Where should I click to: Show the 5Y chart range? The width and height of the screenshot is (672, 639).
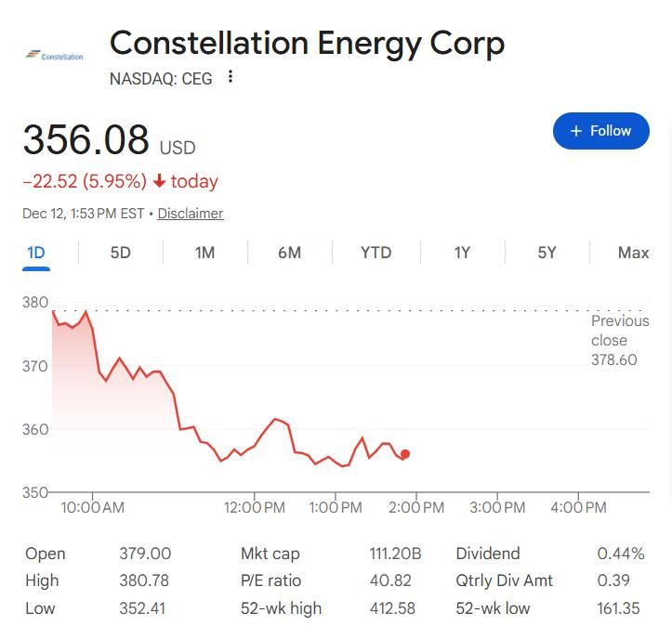547,253
